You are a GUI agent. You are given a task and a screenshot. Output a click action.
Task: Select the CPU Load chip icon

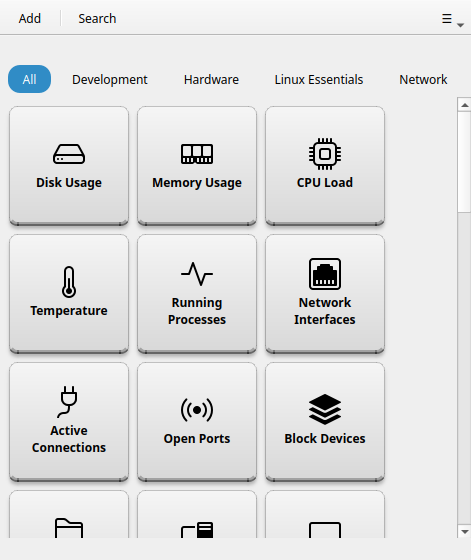coord(325,154)
